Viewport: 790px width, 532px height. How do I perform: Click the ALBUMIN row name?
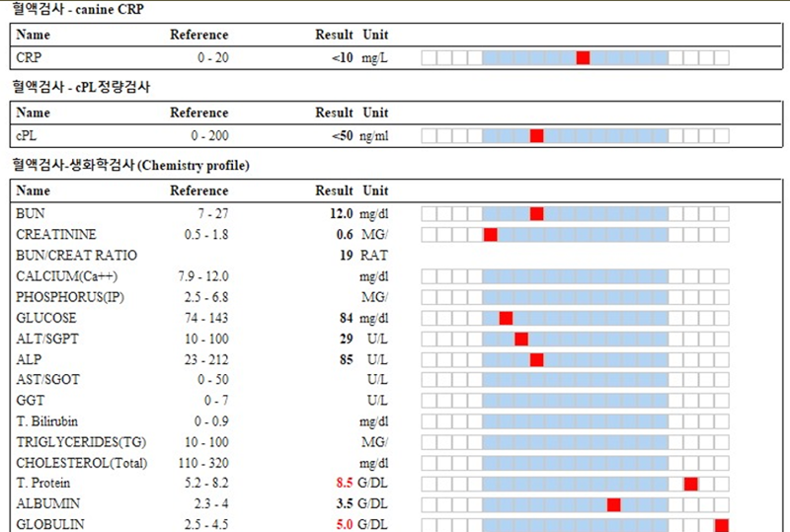pyautogui.click(x=47, y=503)
